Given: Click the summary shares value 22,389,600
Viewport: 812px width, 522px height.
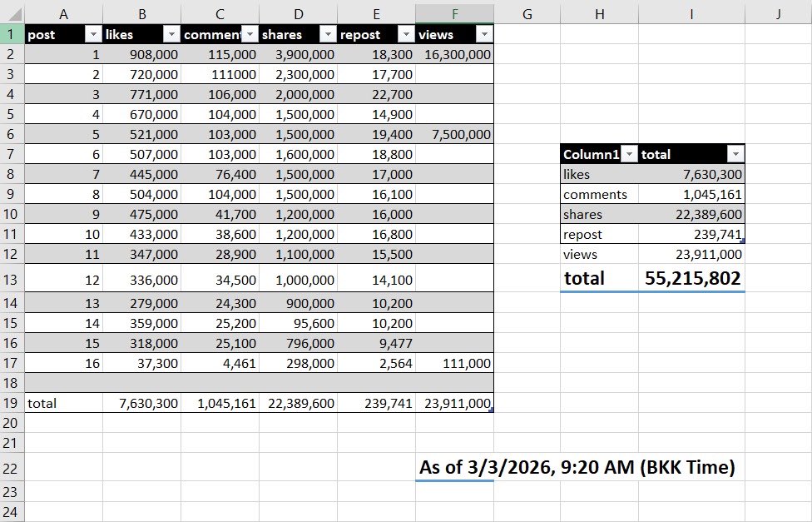Looking at the screenshot, I should click(692, 214).
